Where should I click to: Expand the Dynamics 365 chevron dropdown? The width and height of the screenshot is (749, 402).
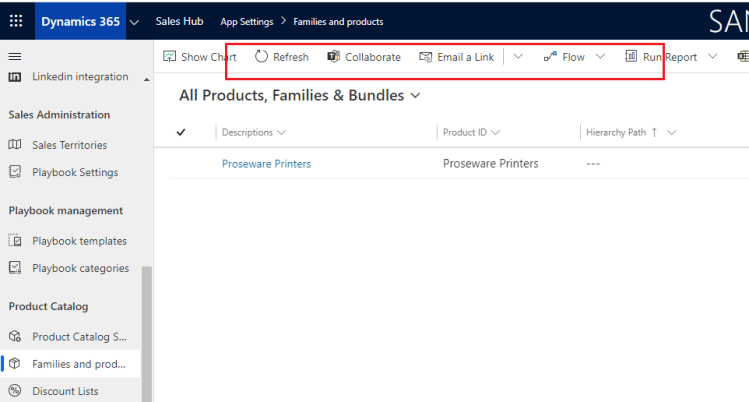[135, 22]
